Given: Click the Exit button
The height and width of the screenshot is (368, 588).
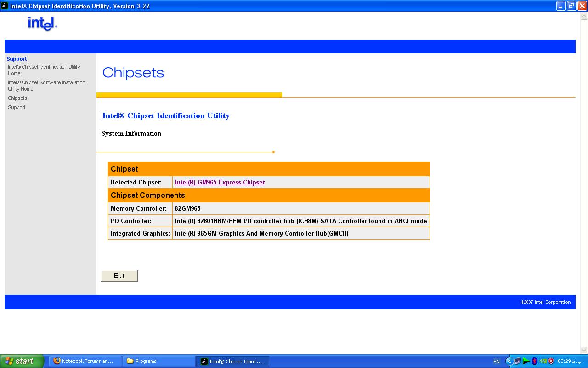Looking at the screenshot, I should (x=119, y=276).
